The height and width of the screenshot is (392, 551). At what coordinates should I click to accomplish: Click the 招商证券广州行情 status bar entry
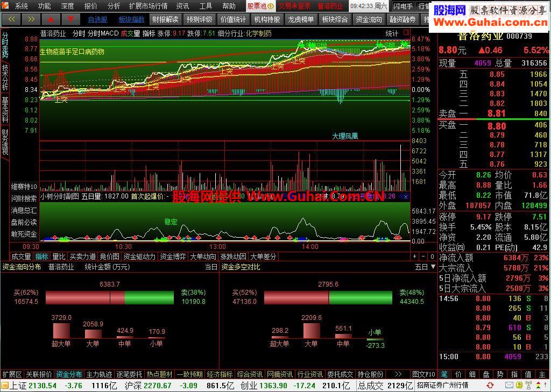[442, 386]
